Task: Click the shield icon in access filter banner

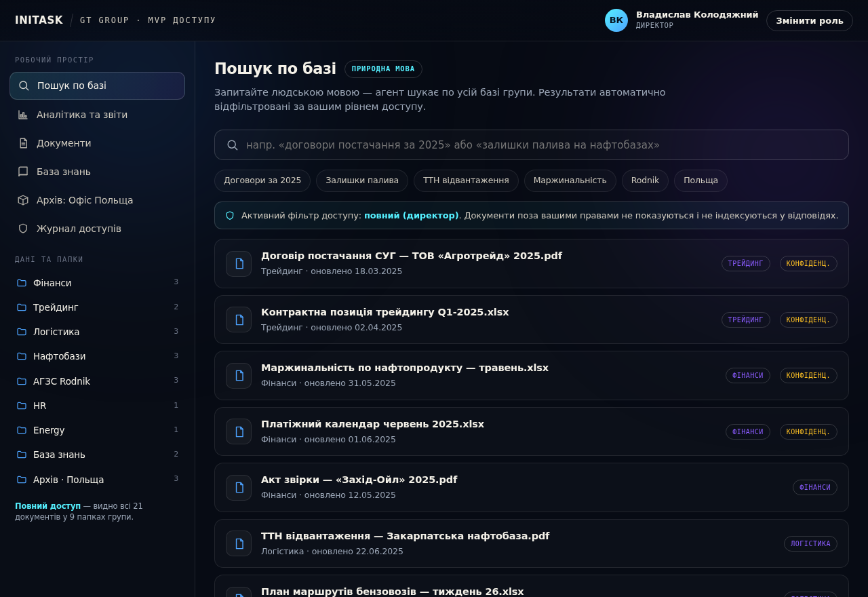Action: point(230,216)
